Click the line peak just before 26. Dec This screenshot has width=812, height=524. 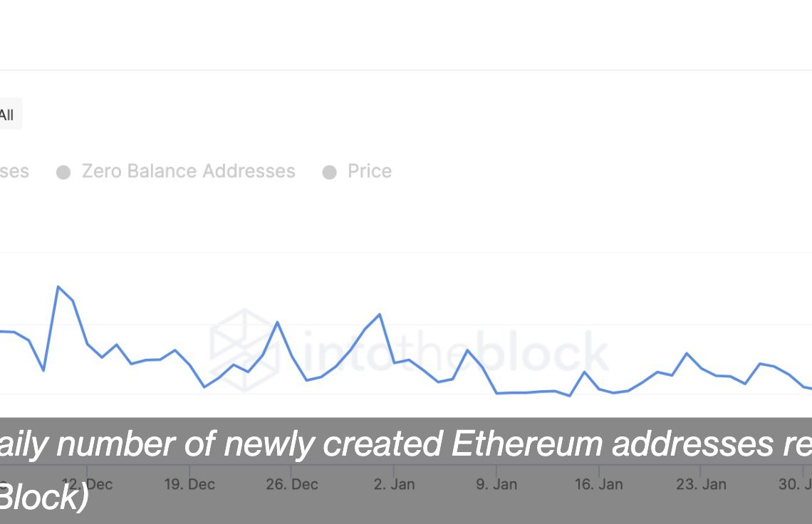(278, 322)
